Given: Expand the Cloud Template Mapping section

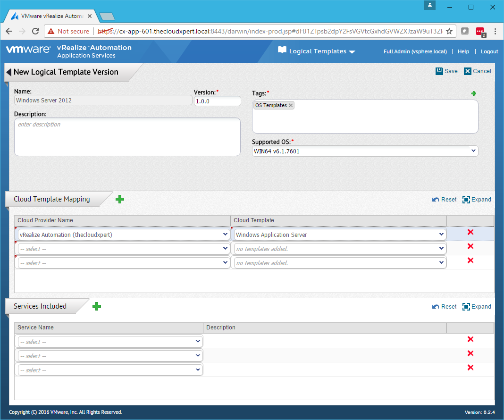Looking at the screenshot, I should pos(477,200).
